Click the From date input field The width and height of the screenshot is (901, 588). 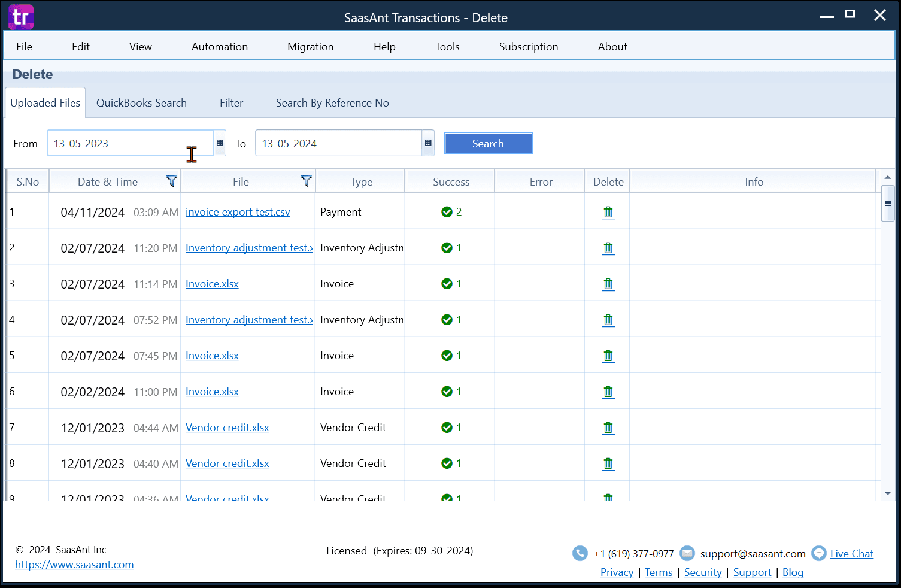click(x=131, y=143)
